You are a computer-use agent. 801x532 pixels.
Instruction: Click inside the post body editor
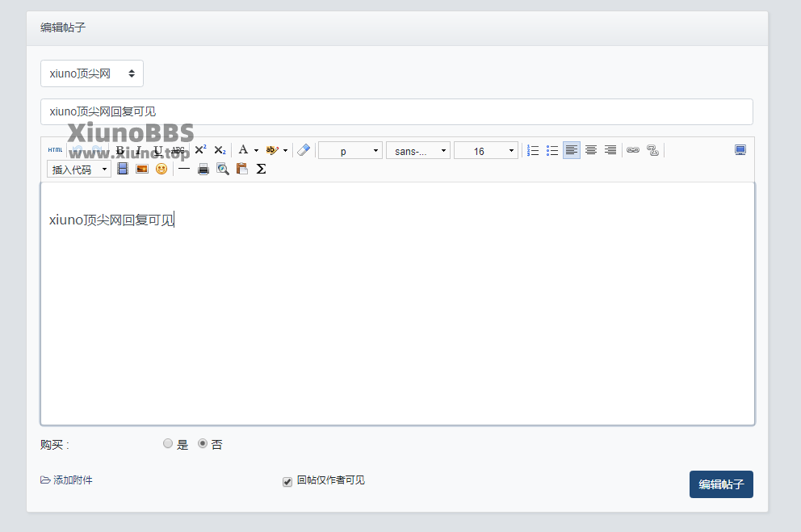tap(397, 304)
